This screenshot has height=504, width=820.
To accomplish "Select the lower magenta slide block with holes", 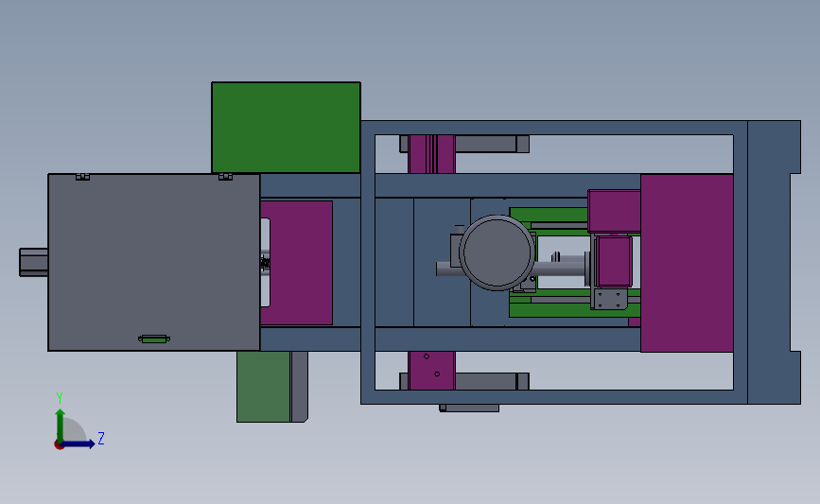I will pos(431,371).
